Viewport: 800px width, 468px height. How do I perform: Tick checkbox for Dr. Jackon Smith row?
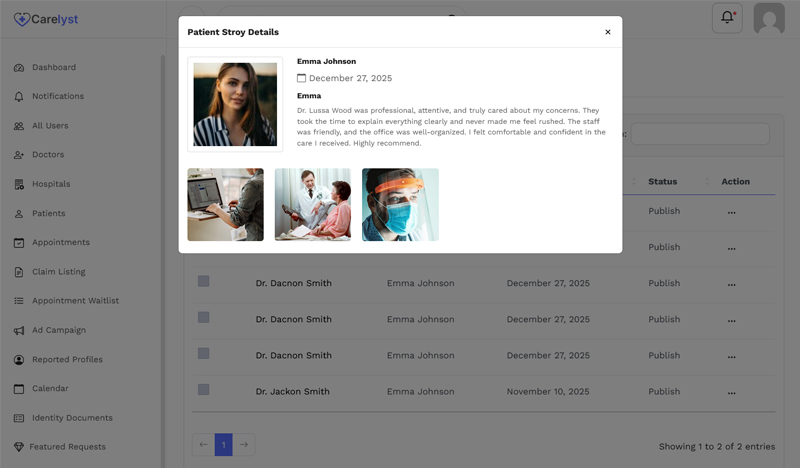[x=204, y=389]
